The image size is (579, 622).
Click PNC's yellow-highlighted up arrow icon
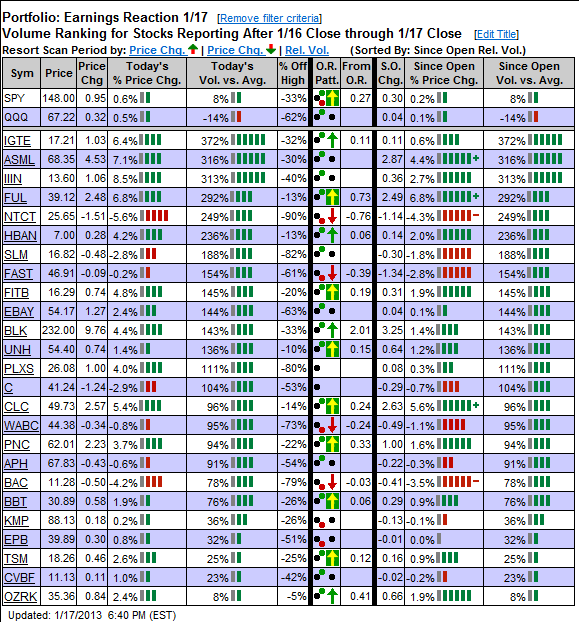click(x=332, y=445)
